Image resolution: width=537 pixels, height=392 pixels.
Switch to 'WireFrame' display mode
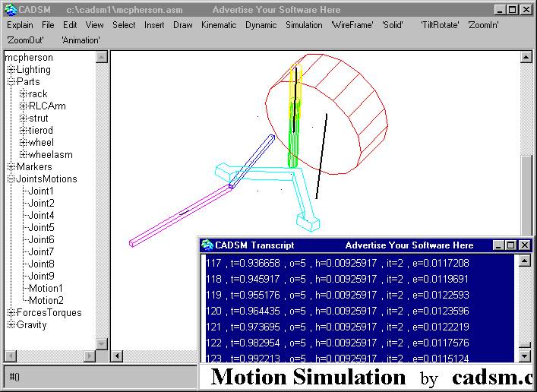(x=352, y=25)
